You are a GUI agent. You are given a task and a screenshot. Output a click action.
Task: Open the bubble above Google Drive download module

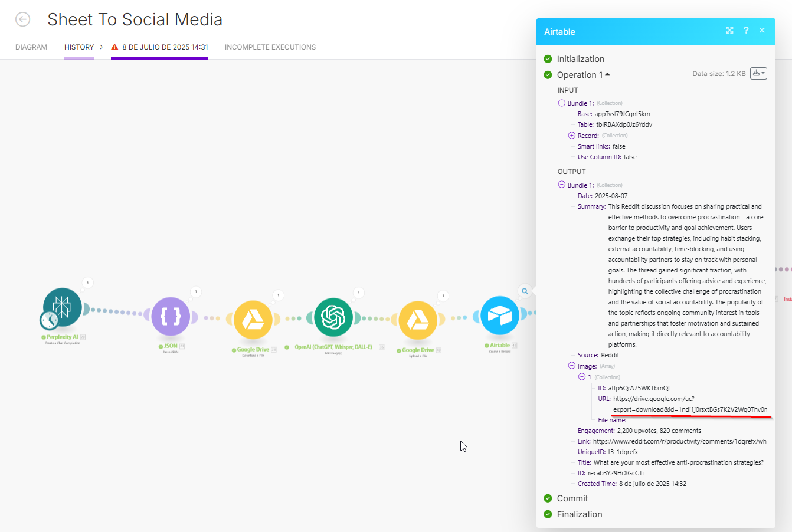279,295
